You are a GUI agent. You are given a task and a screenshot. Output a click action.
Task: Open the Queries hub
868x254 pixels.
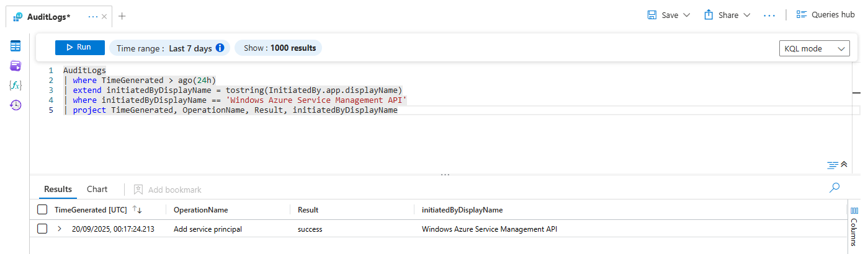tap(826, 15)
